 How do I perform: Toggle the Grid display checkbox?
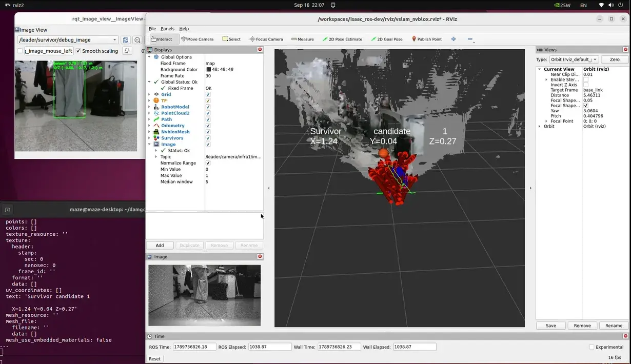(x=208, y=94)
